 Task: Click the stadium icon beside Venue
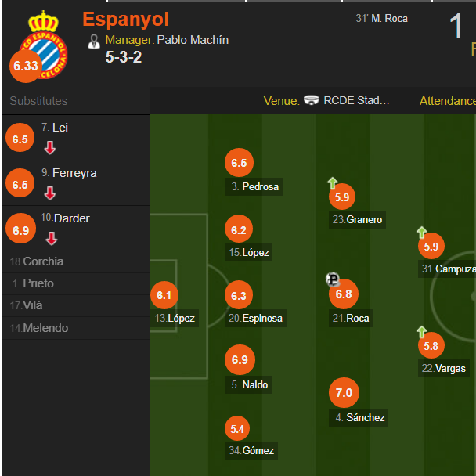pyautogui.click(x=311, y=100)
